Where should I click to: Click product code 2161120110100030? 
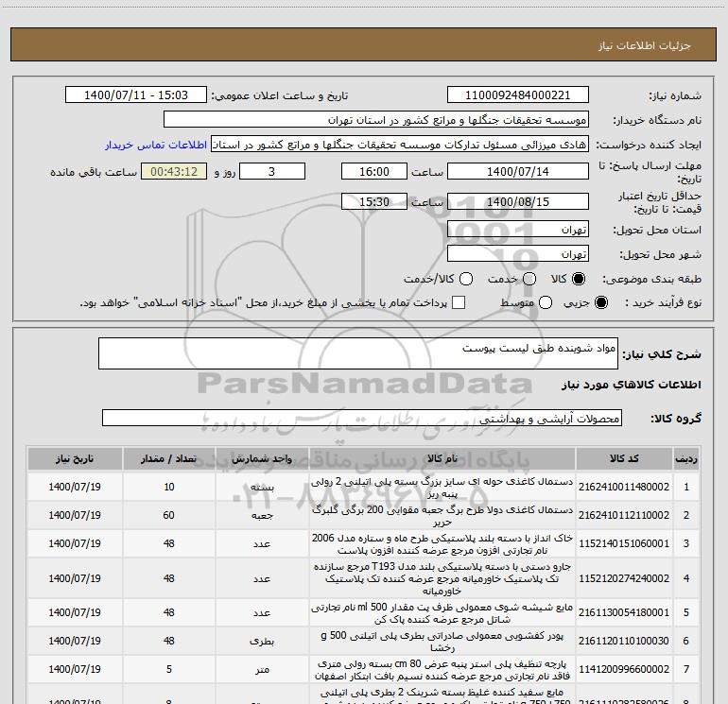coord(624,641)
